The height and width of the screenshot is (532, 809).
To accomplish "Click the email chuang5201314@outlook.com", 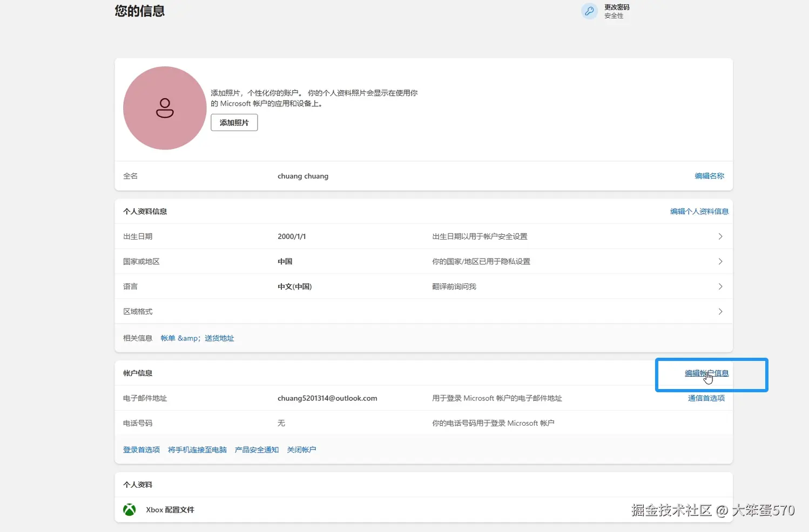I will tap(327, 398).
